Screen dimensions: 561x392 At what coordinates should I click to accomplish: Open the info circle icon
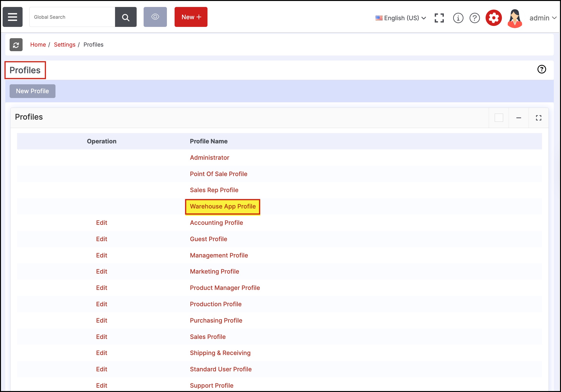click(458, 18)
